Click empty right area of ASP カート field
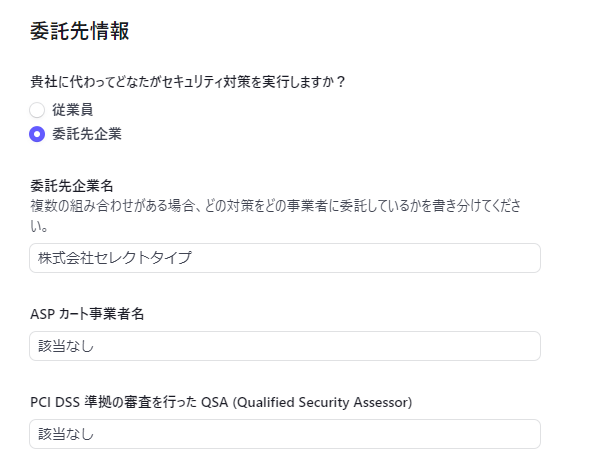The image size is (600, 472). [x=450, y=346]
